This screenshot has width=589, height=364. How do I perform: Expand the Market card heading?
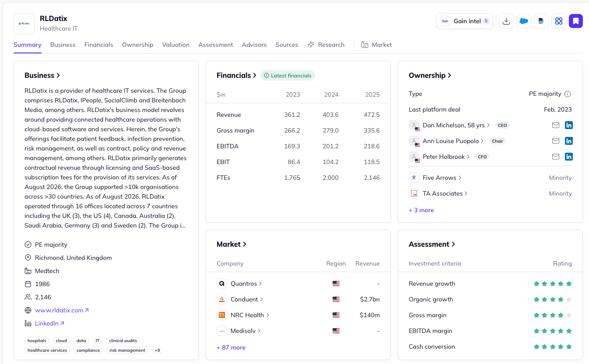[x=231, y=244]
